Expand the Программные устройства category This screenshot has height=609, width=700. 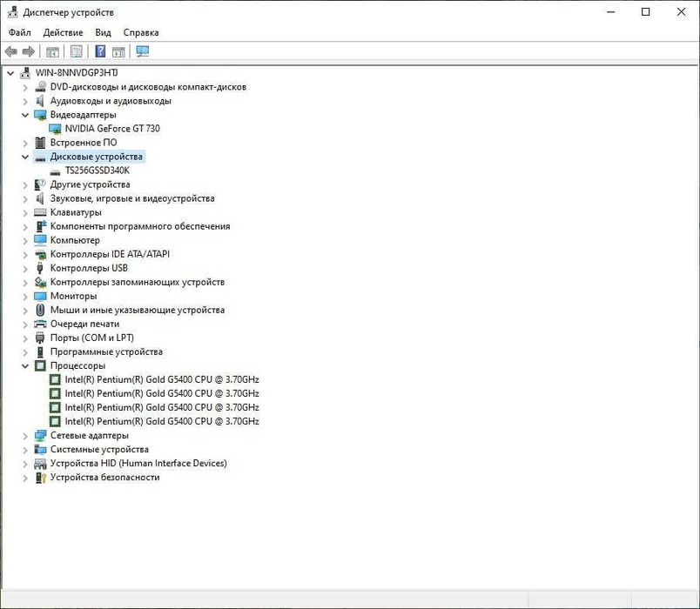[x=25, y=352]
